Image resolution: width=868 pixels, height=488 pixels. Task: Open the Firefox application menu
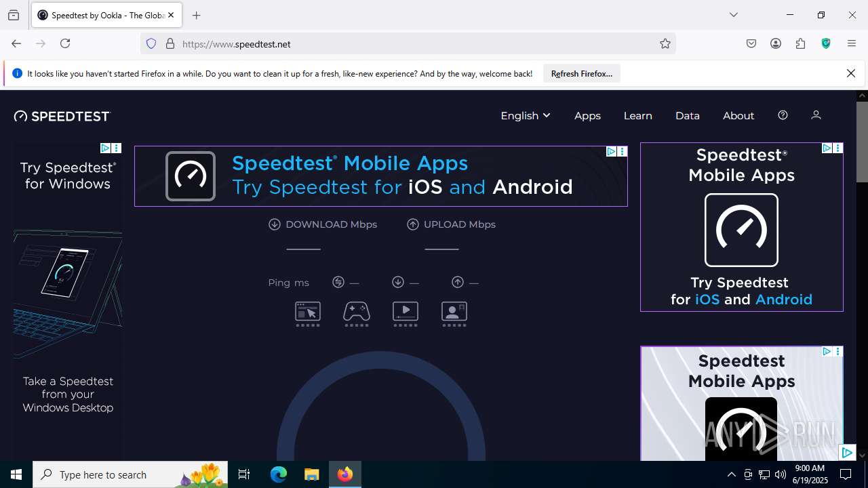[852, 43]
